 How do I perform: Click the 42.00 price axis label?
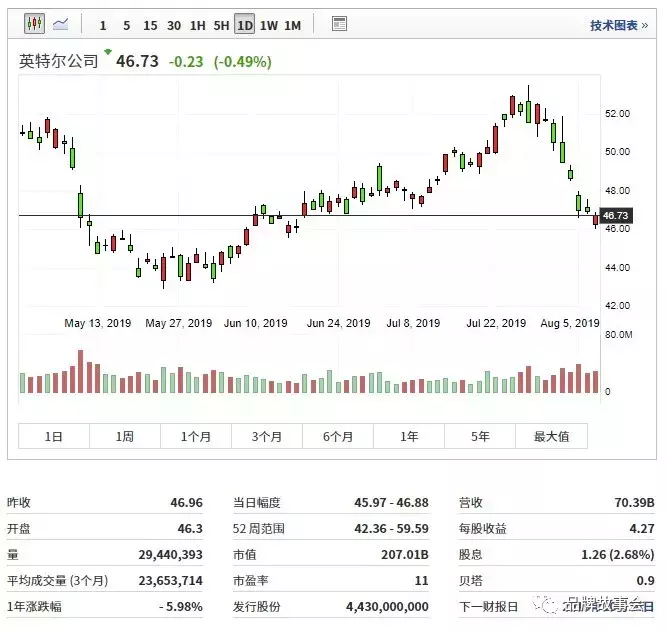click(618, 305)
